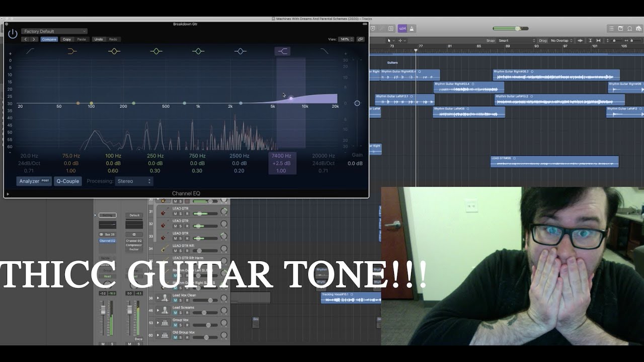Screen dimensions: 644x362
Task: Select the 7400 Hz frequency value
Action: [x=281, y=156]
